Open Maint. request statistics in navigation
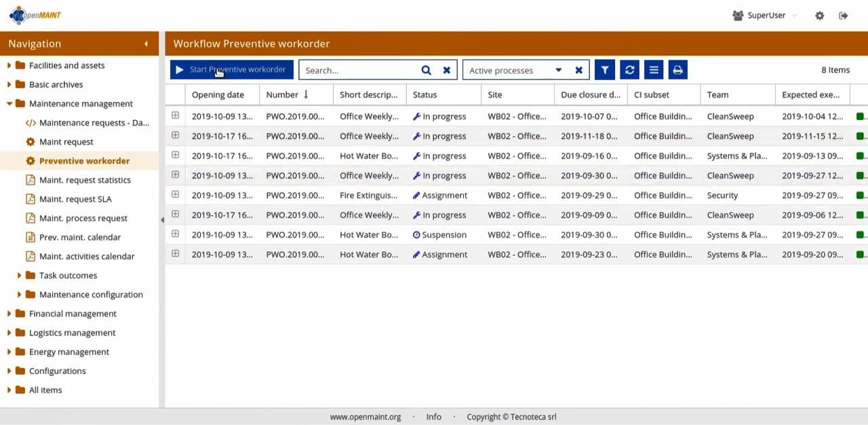Viewport: 868px width, 425px height. pos(85,180)
